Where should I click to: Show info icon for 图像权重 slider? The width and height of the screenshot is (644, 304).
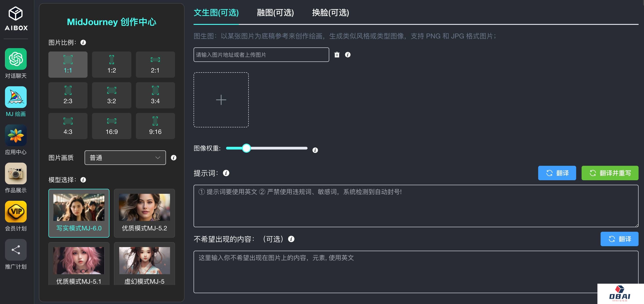(x=315, y=150)
